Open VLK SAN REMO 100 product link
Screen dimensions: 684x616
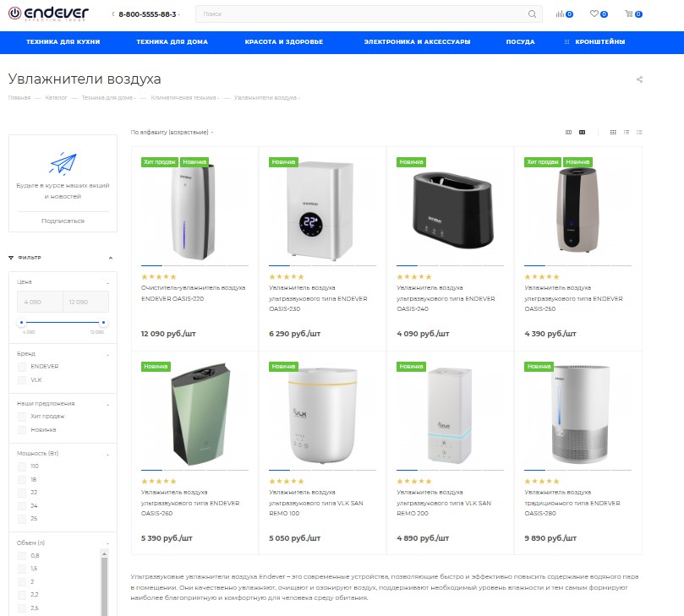(x=316, y=503)
